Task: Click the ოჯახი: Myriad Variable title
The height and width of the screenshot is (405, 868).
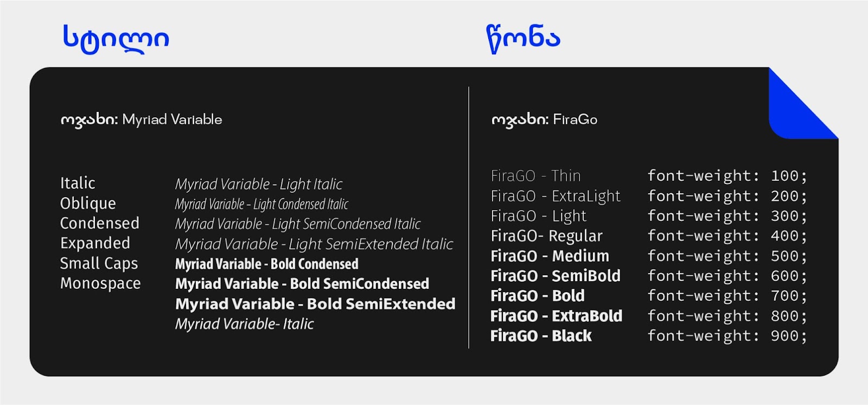Action: (x=141, y=120)
